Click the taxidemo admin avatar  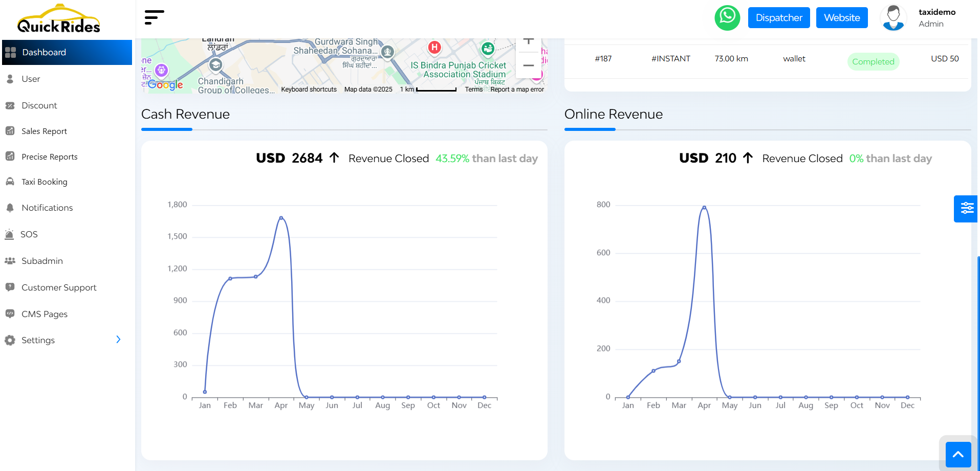(894, 18)
